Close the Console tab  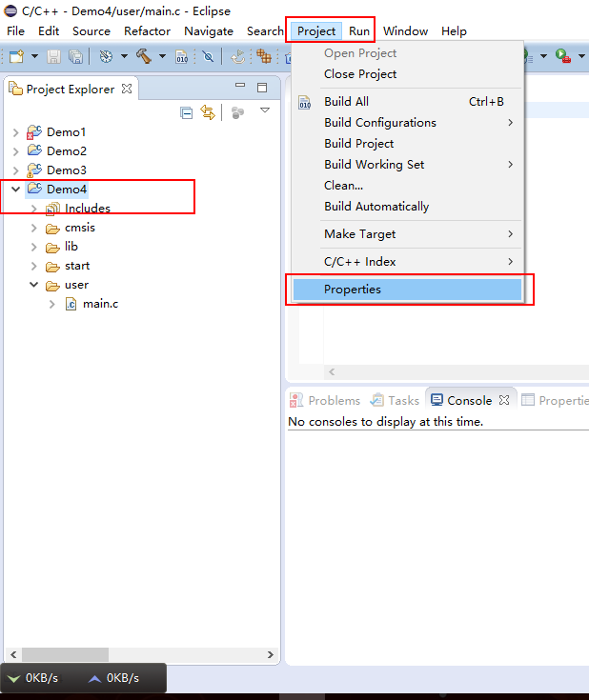tap(504, 400)
